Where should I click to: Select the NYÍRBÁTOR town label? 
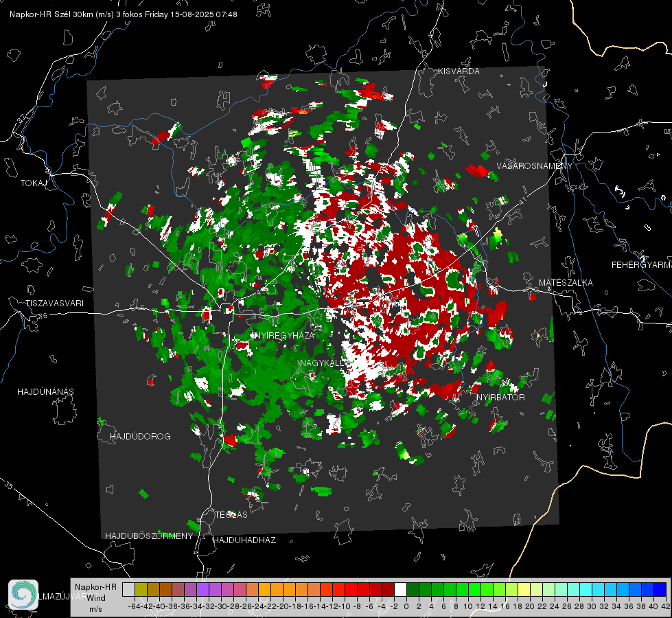[500, 398]
